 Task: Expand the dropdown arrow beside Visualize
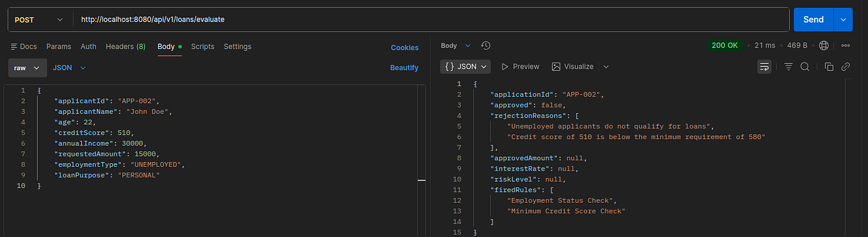[606, 66]
